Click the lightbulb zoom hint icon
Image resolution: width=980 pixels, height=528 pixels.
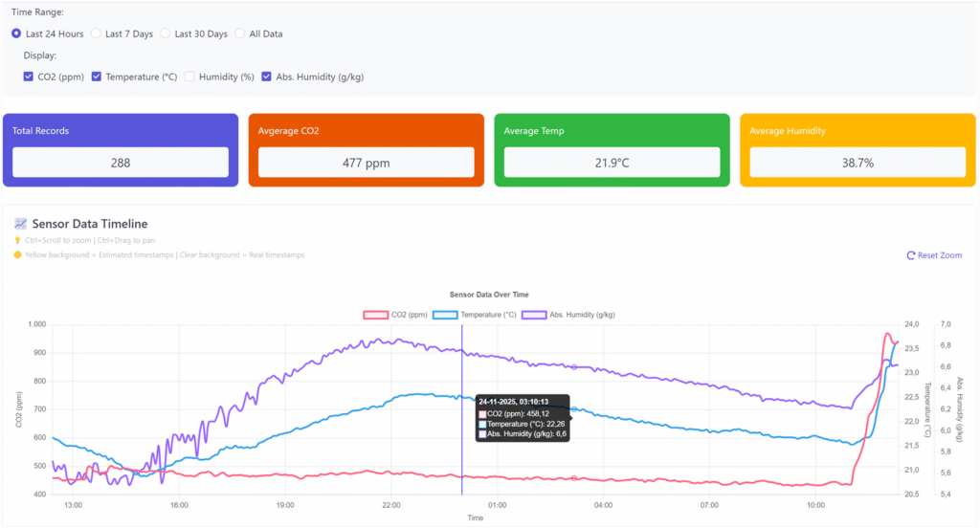17,240
